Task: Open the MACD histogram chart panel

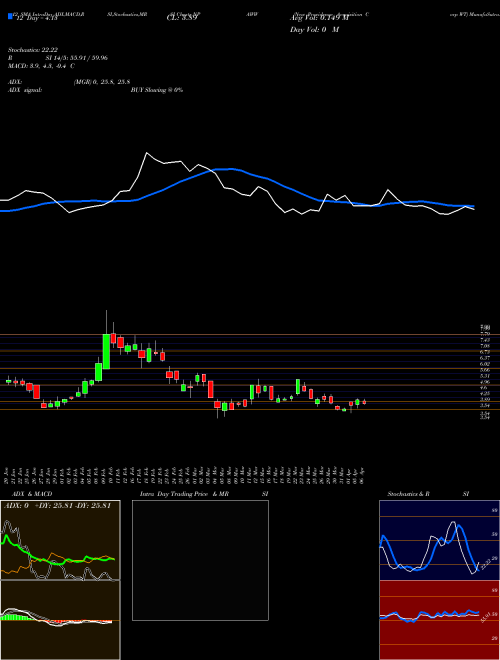Action: click(x=60, y=620)
